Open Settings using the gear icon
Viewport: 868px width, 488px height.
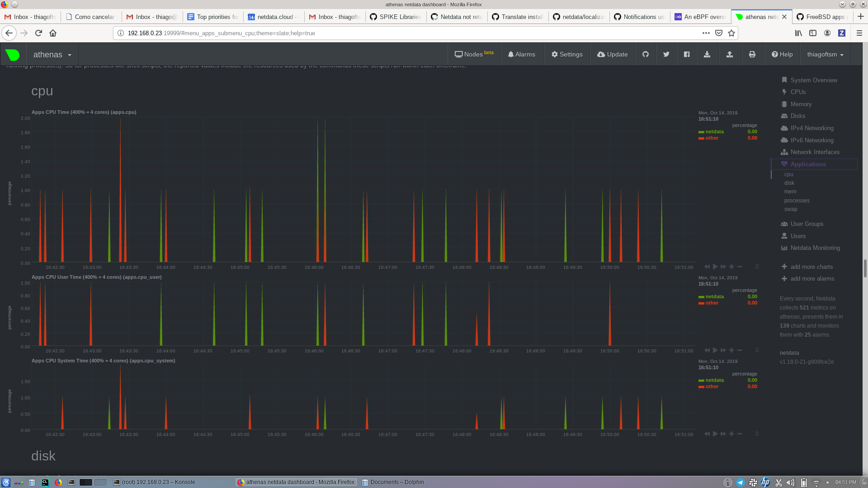[x=567, y=54]
